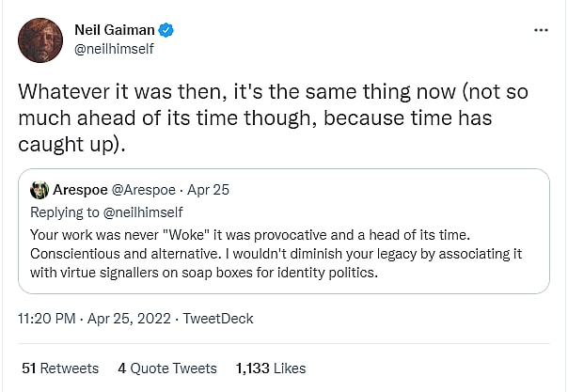View the 1,133 Likes list
The width and height of the screenshot is (568, 392).
tap(271, 368)
